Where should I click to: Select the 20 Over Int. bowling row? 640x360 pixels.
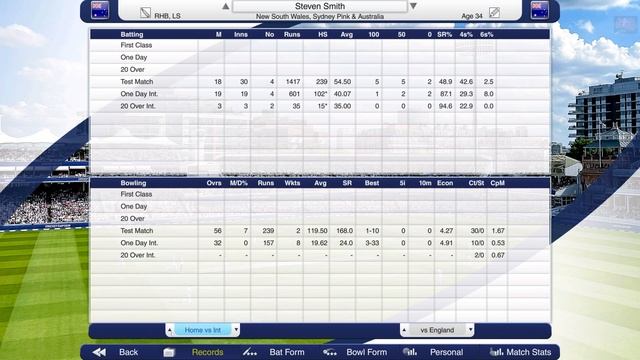point(320,255)
